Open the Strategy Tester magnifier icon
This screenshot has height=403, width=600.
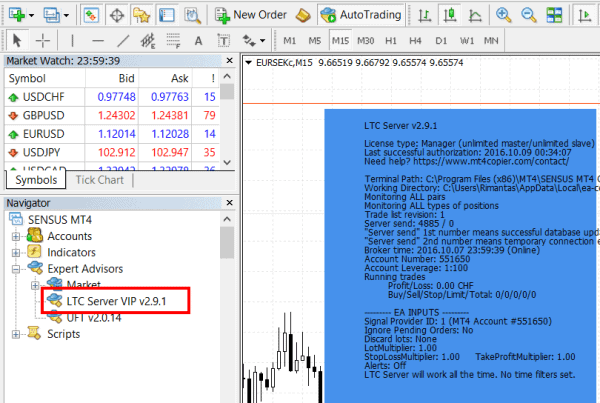[x=192, y=15]
